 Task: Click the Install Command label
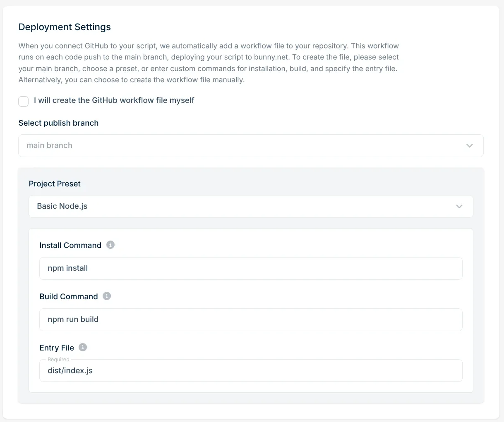[x=70, y=245]
